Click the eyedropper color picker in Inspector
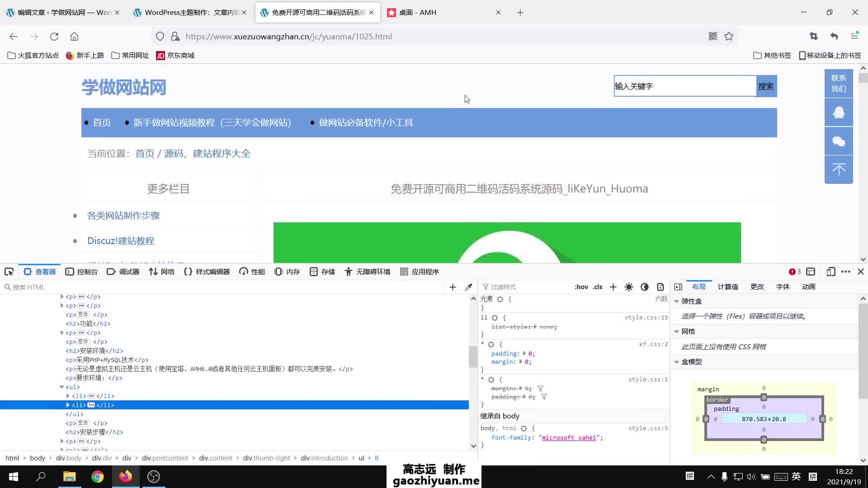 (x=469, y=286)
